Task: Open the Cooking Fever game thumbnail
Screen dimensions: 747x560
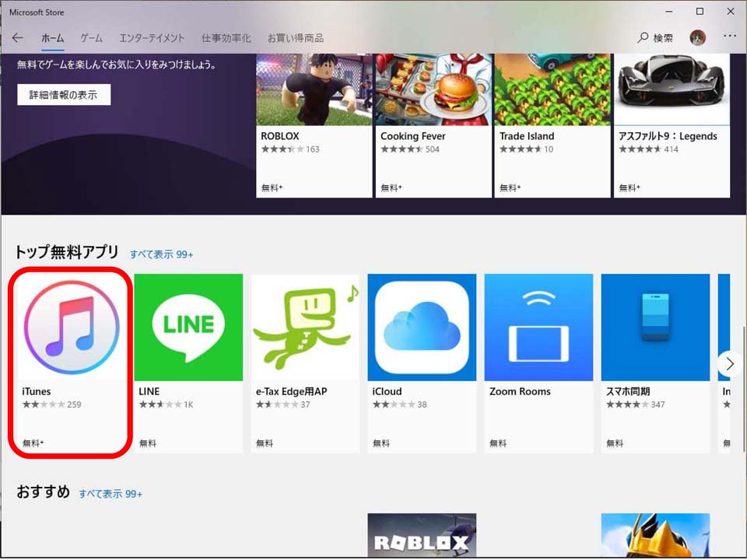Action: coord(433,89)
